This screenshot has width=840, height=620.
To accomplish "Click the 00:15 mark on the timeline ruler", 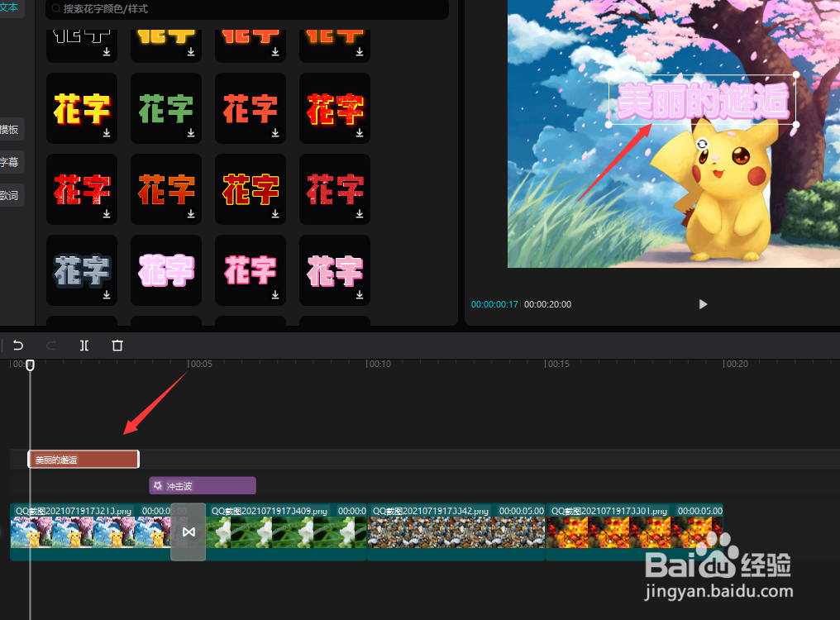I will coord(558,364).
